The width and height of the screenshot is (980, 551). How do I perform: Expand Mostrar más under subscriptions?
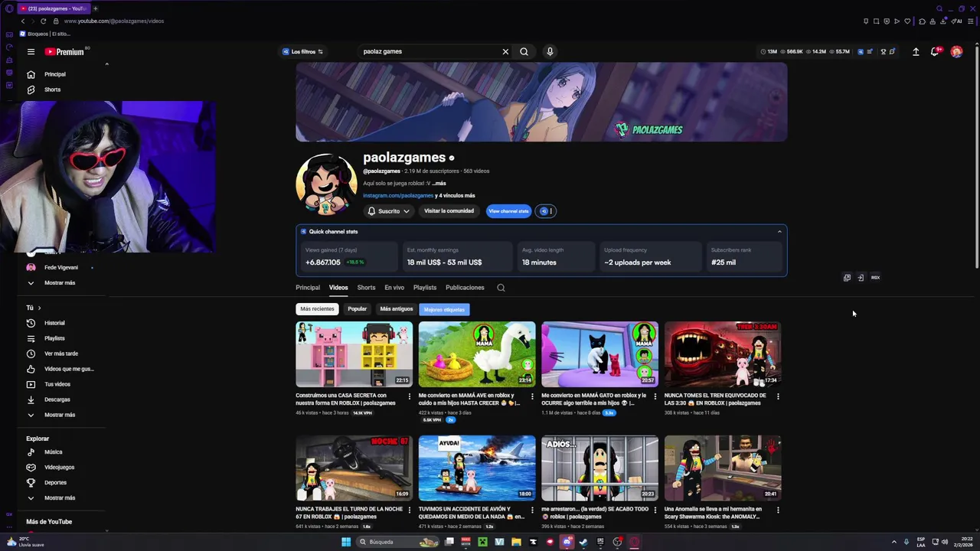tap(60, 283)
